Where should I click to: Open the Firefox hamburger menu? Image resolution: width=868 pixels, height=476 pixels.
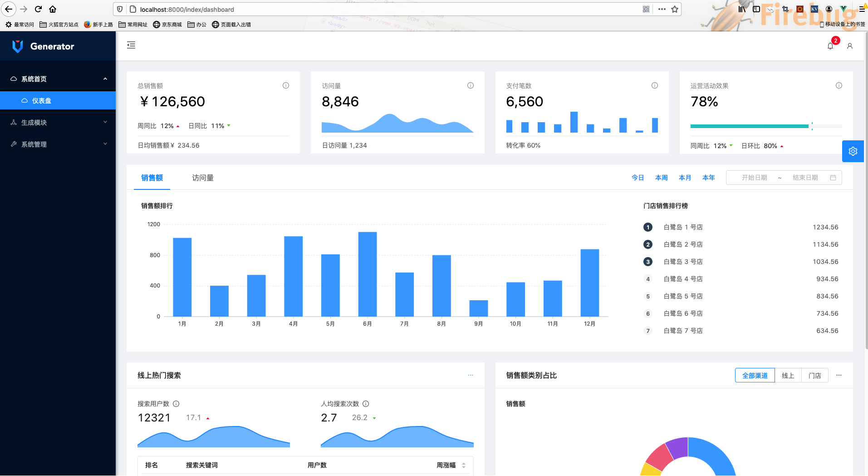click(862, 9)
